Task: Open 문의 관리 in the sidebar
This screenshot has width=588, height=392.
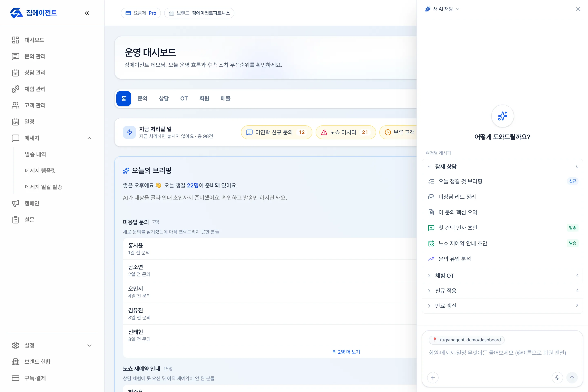Action: point(52,56)
